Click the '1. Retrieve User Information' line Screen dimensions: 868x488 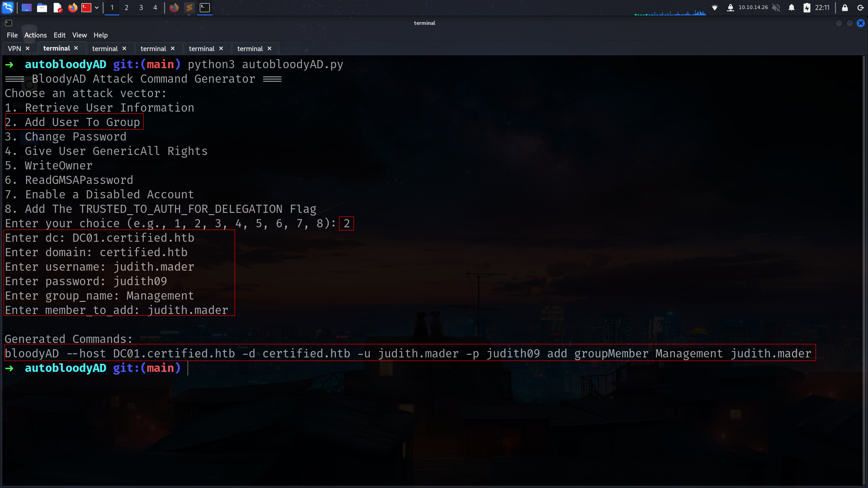[99, 108]
